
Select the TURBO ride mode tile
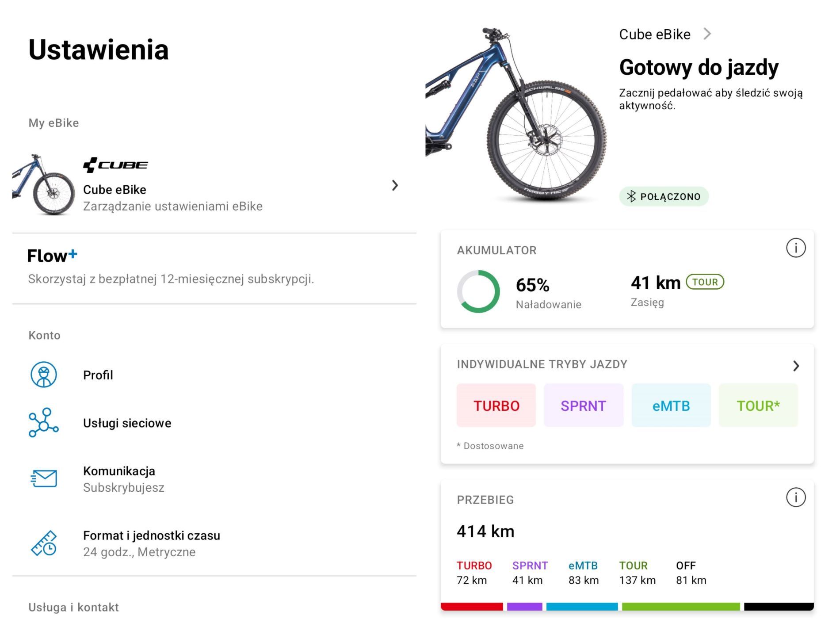pos(496,405)
